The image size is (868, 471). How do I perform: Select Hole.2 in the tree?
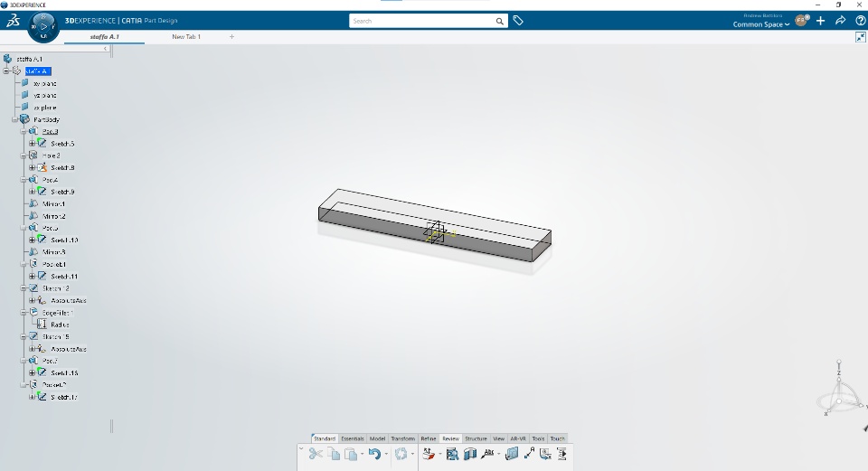[51, 155]
